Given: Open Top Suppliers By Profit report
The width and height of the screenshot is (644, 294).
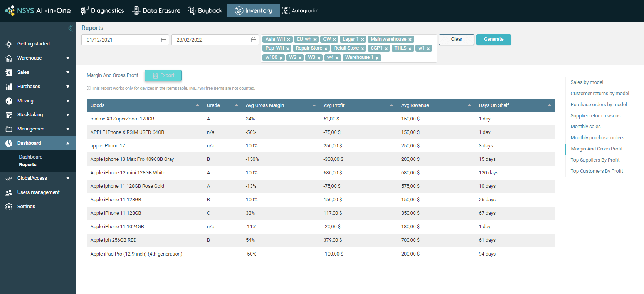Looking at the screenshot, I should pos(595,160).
